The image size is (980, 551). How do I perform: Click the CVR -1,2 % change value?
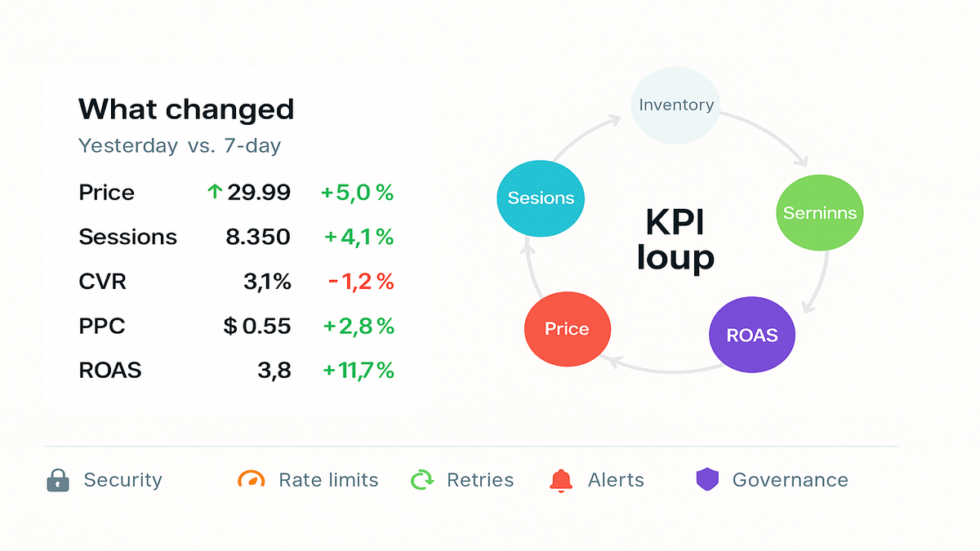(361, 282)
